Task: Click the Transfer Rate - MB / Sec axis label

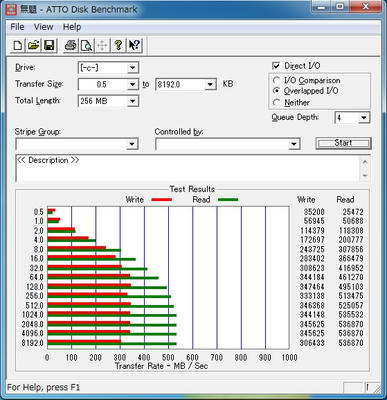Action: pos(161,366)
